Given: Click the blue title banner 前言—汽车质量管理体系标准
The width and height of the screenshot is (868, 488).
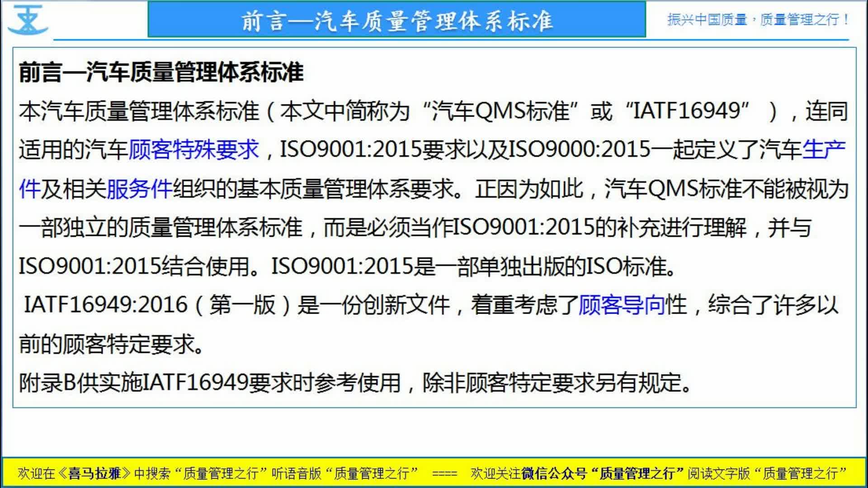Looking at the screenshot, I should point(396,20).
